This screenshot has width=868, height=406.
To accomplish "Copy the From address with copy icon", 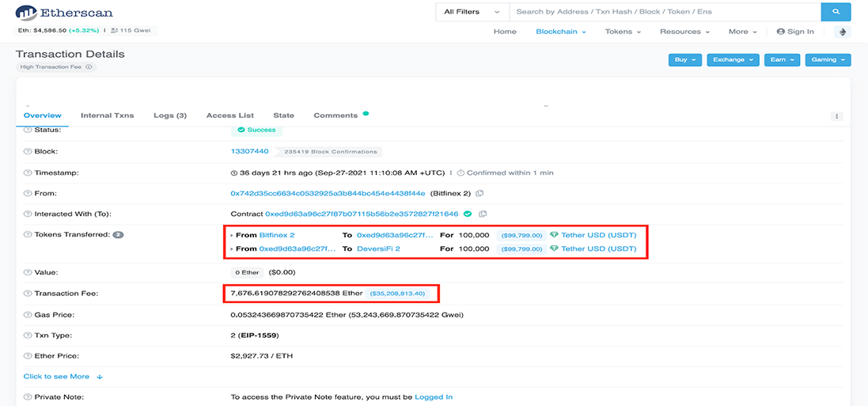I will coord(480,193).
